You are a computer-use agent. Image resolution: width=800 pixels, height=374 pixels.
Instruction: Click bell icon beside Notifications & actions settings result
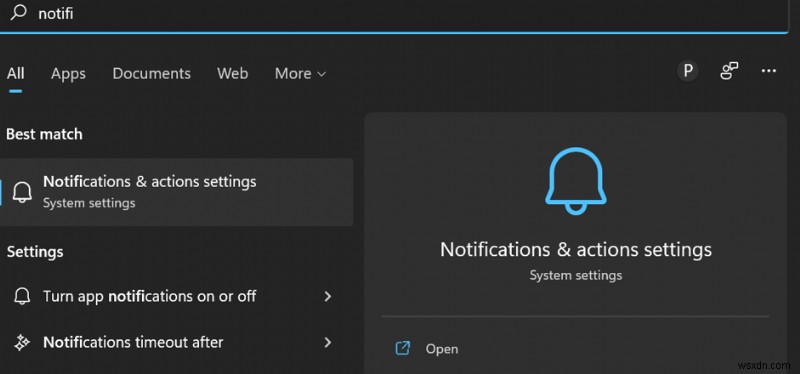click(22, 192)
